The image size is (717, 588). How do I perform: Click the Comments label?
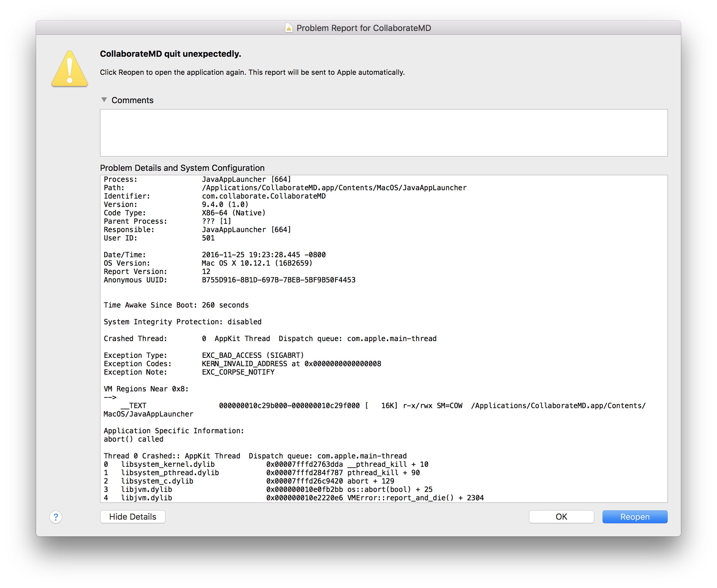pyautogui.click(x=133, y=100)
